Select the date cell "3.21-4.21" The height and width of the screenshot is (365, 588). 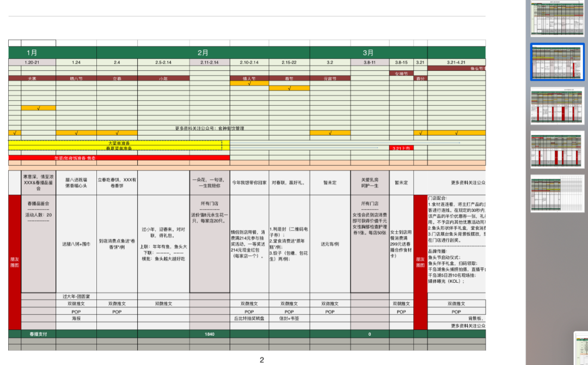(456, 62)
